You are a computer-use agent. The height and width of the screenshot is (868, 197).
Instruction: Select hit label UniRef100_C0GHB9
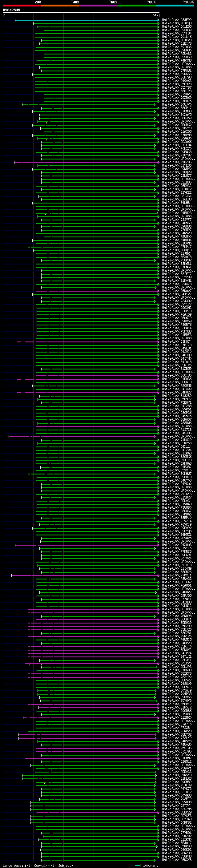(177, 782)
